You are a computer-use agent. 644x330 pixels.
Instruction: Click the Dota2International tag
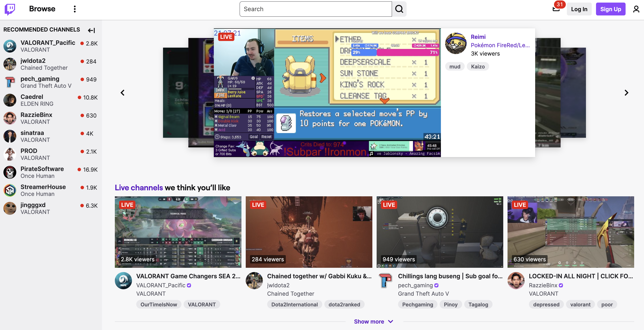(x=294, y=304)
